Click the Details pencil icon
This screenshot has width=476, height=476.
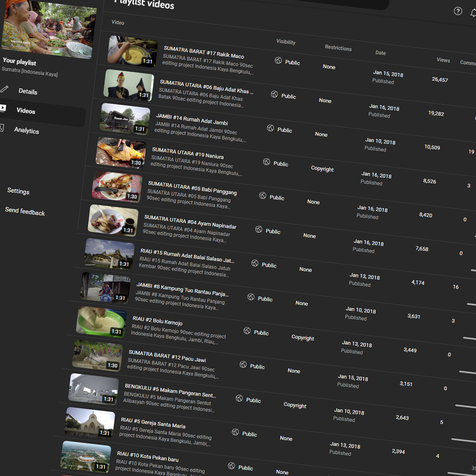coord(4,89)
